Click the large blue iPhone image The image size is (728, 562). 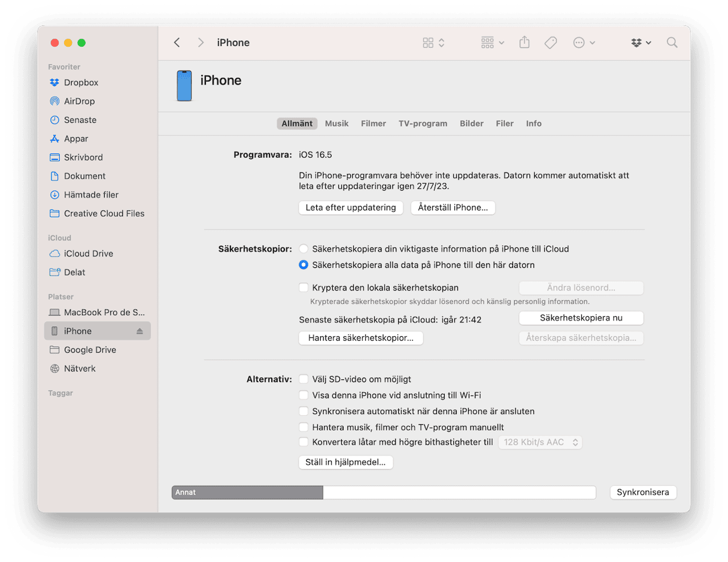tap(184, 86)
